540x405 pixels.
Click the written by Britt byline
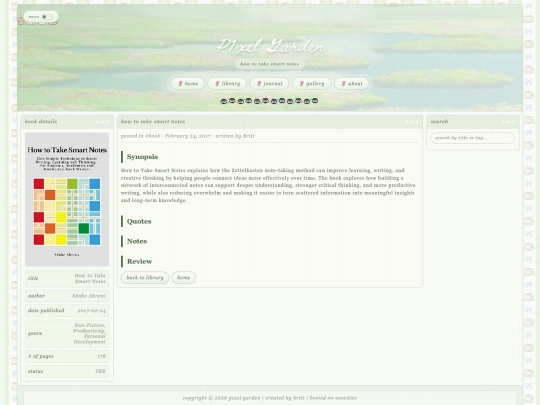[235, 136]
